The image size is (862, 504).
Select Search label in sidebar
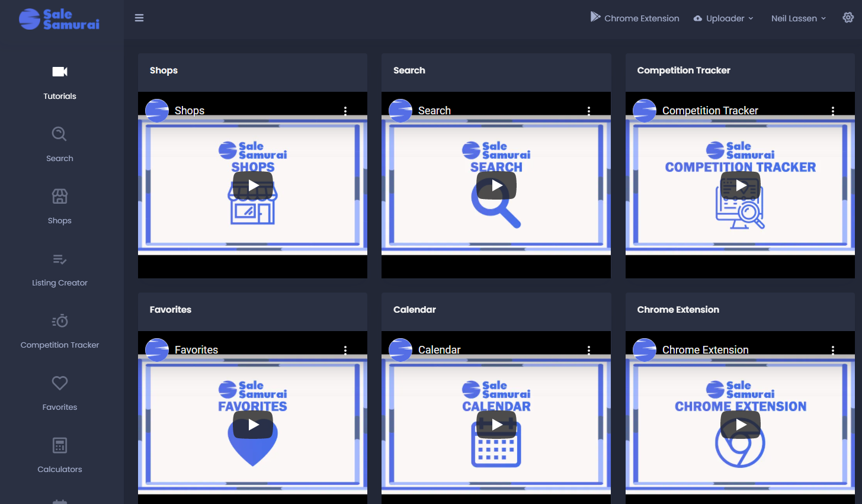60,158
